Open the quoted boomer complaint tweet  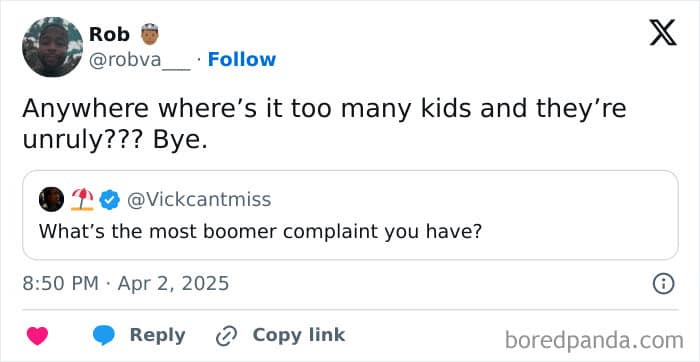(350, 215)
